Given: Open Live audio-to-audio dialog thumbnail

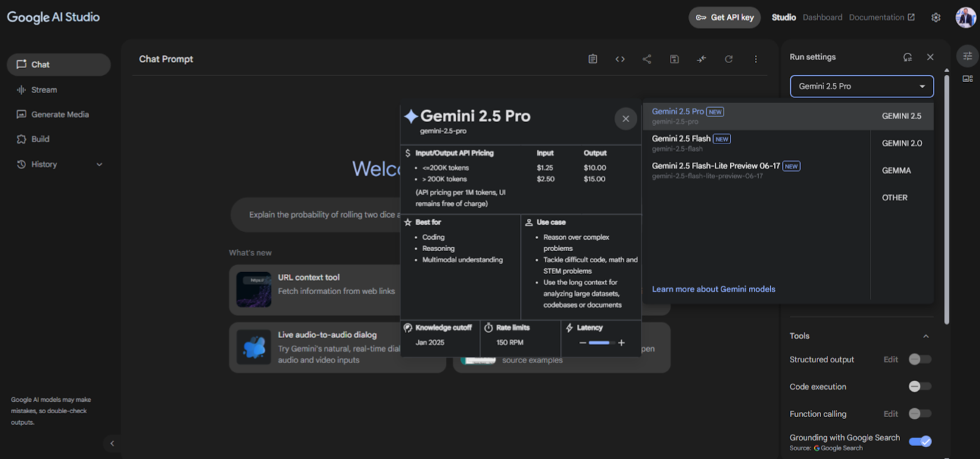Looking at the screenshot, I should coord(254,347).
